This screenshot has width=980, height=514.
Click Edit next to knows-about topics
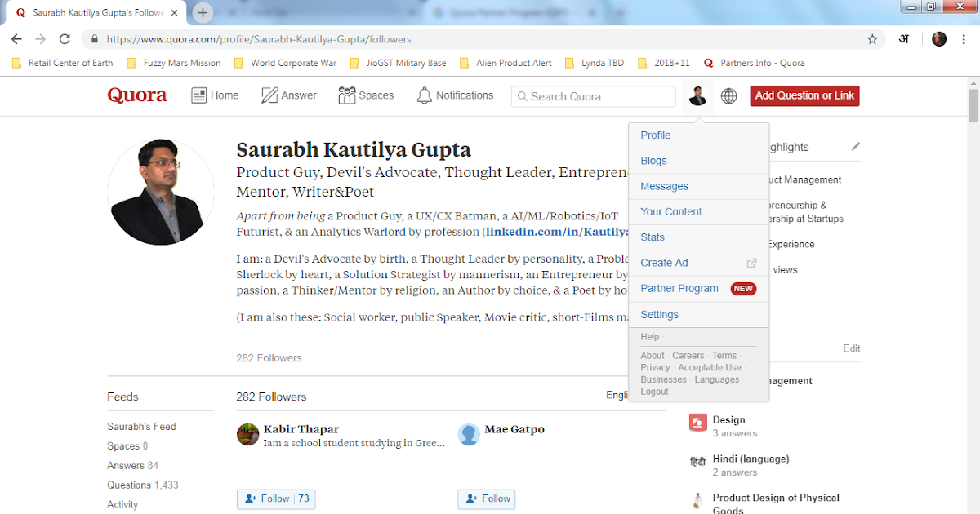[852, 348]
